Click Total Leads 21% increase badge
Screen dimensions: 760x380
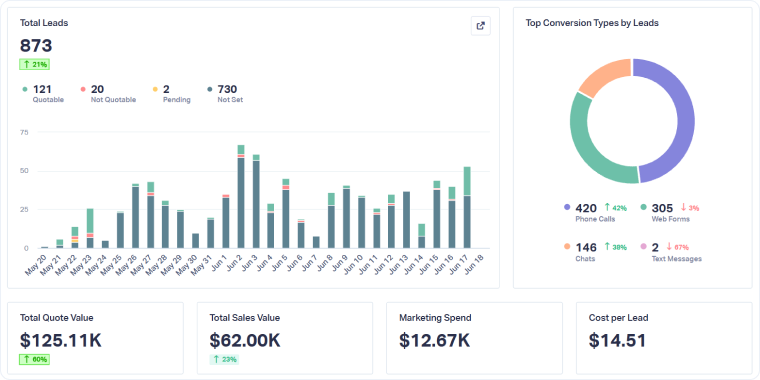click(x=34, y=64)
